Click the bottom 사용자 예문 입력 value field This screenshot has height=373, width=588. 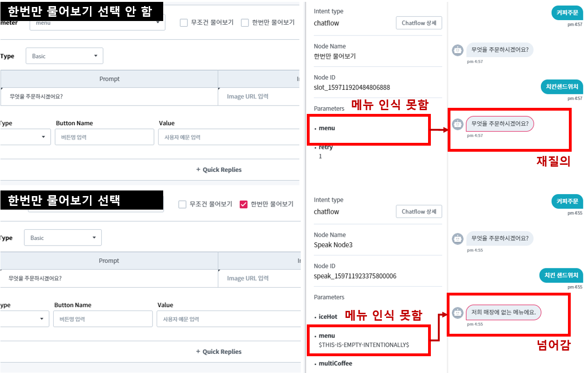click(x=229, y=319)
